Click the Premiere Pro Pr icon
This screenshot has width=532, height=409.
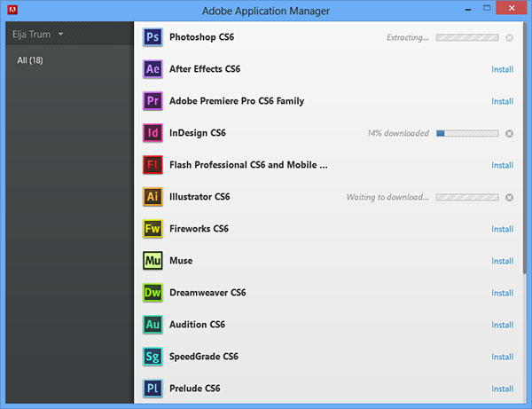point(153,101)
